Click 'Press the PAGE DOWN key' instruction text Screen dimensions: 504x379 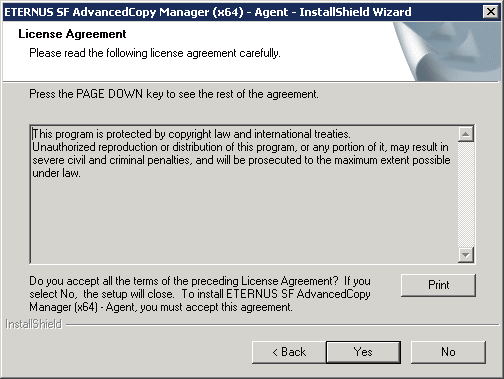[x=174, y=94]
